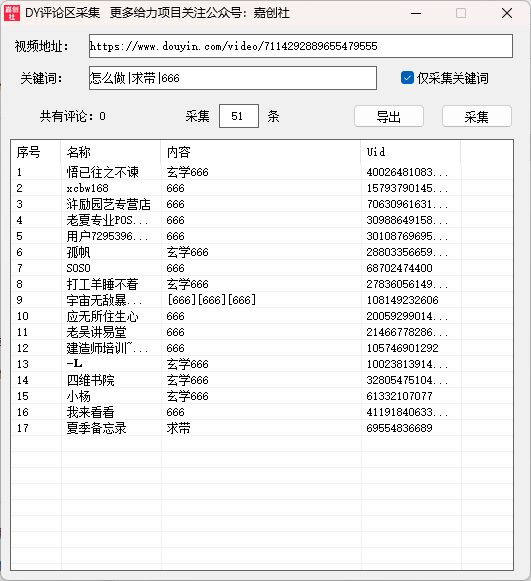Image resolution: width=531 pixels, height=581 pixels.
Task: Click the keywords input field
Action: point(233,78)
